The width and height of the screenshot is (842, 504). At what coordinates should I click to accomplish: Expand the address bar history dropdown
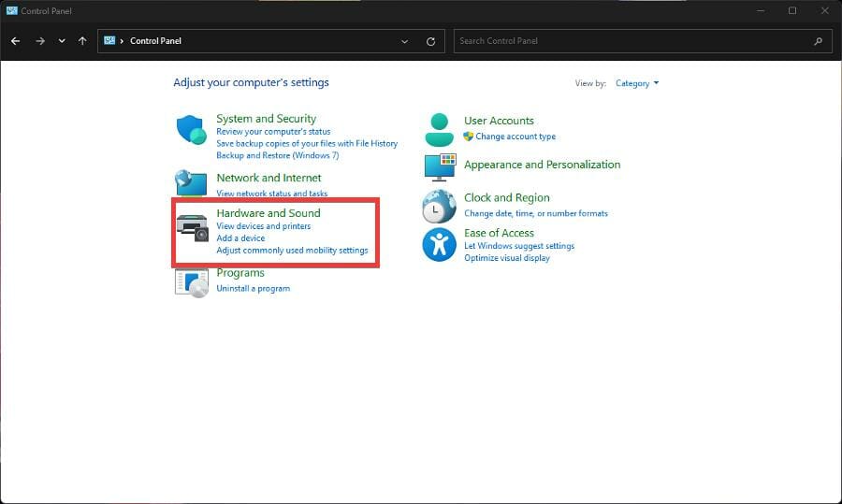[x=404, y=41]
